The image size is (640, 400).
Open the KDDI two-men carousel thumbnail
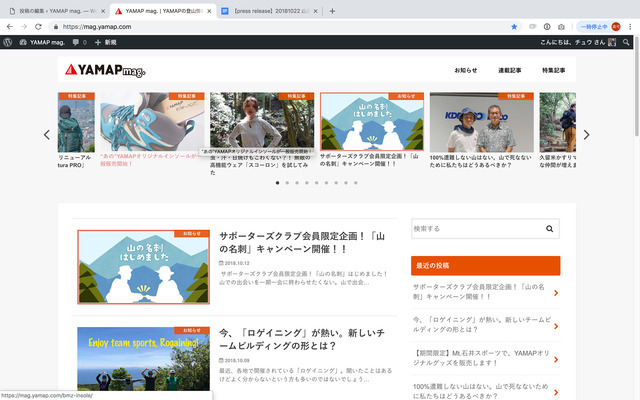[482, 122]
